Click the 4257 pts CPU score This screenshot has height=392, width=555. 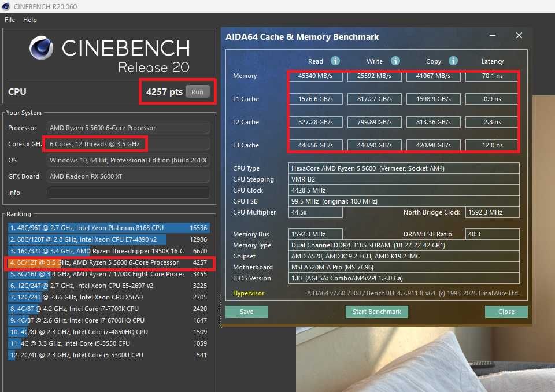(164, 92)
